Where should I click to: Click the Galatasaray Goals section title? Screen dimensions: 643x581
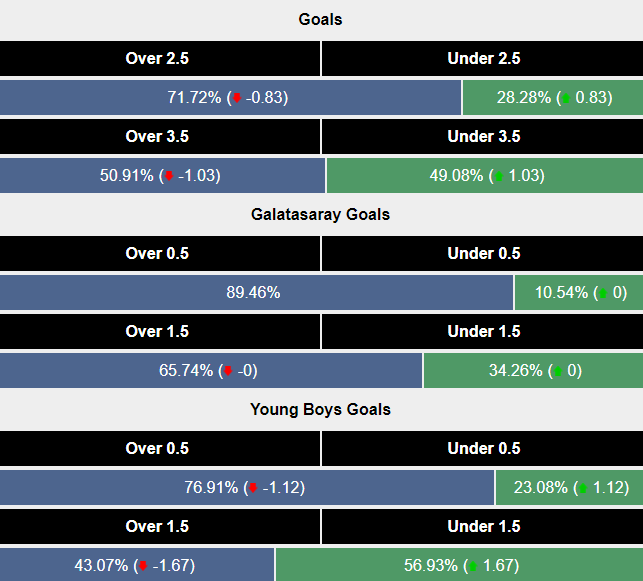[x=321, y=215]
